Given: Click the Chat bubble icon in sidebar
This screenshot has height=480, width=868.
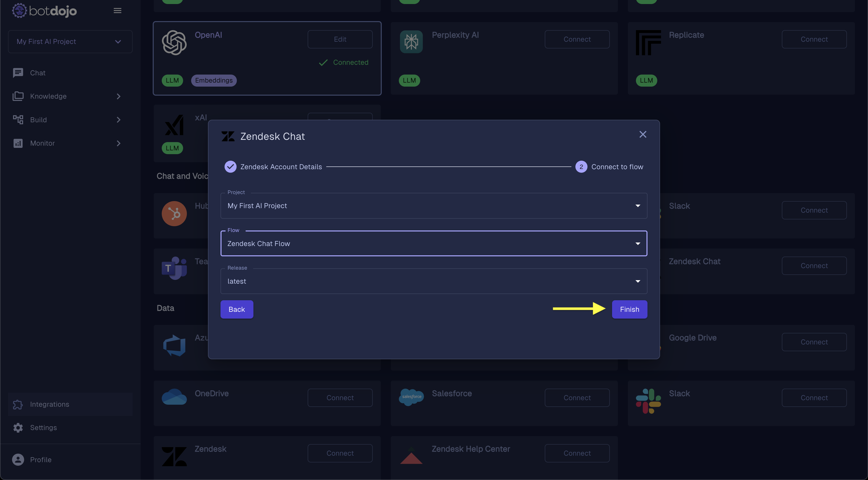Looking at the screenshot, I should (x=18, y=73).
